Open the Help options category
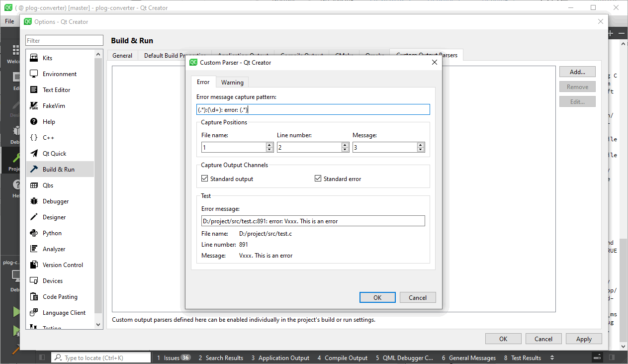 tap(60, 122)
